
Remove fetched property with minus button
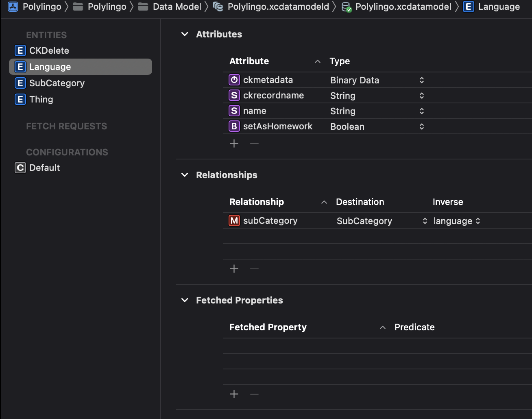tap(254, 394)
